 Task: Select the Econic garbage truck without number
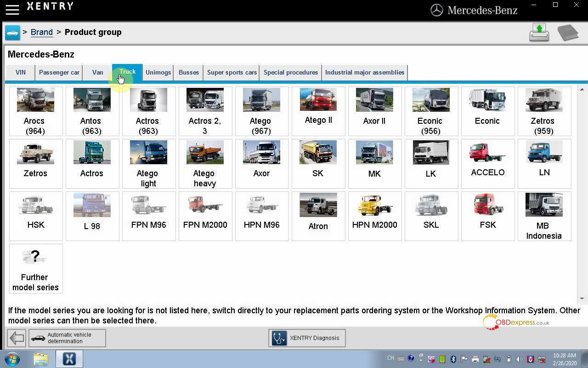488,111
